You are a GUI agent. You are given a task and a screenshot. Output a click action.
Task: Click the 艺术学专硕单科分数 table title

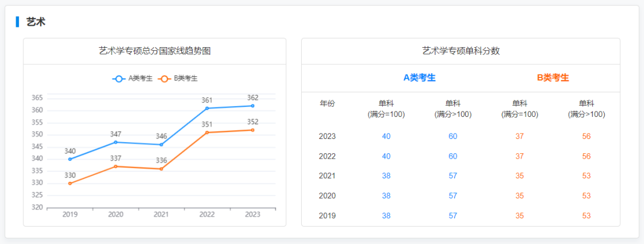[460, 51]
